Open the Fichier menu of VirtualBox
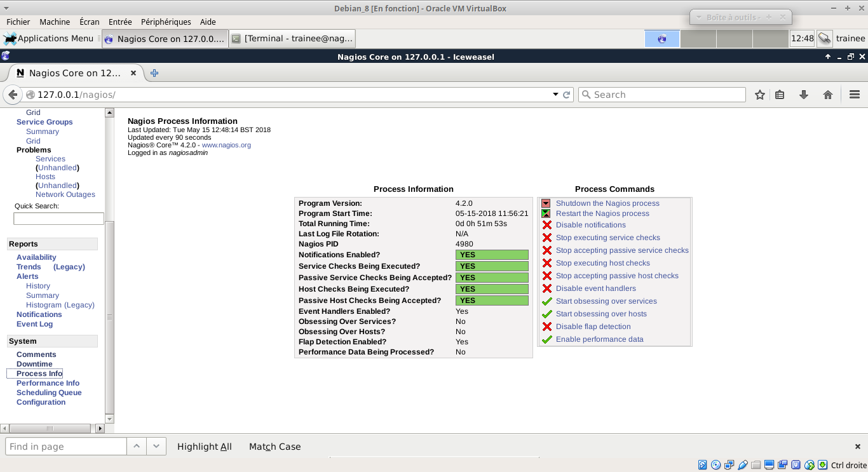Viewport: 868px width, 472px height. click(x=18, y=22)
